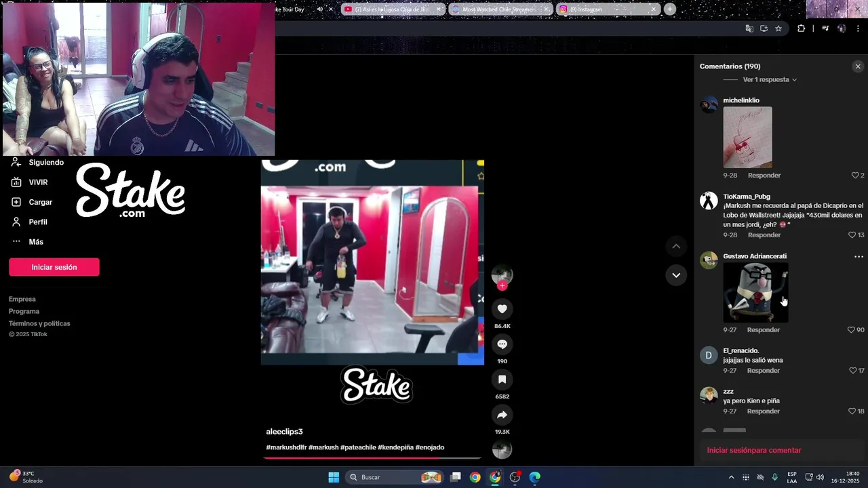Close the Instagram tab

pos(653,9)
